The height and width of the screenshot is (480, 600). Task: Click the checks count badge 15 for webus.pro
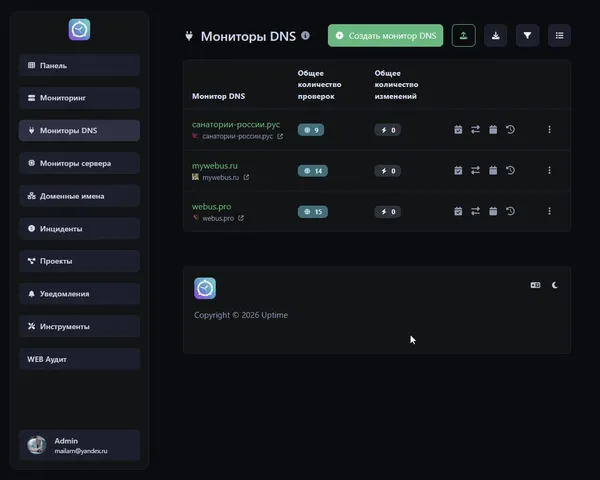click(x=312, y=211)
